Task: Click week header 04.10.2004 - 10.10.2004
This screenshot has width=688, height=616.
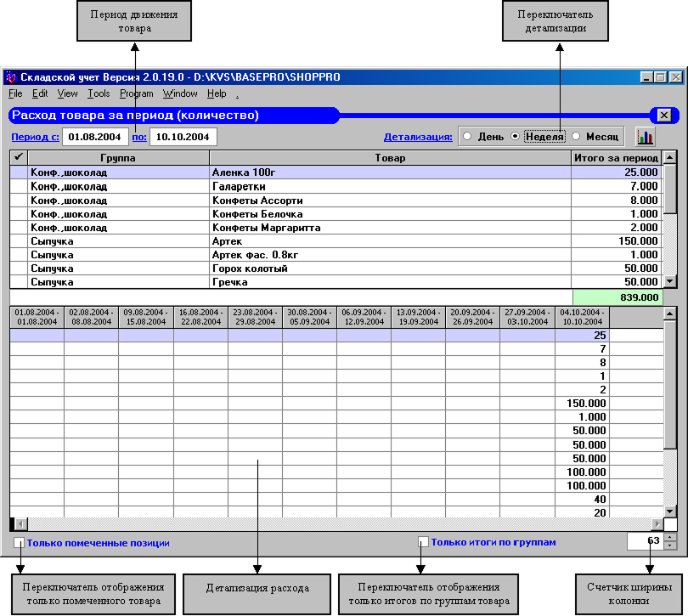Action: [583, 317]
